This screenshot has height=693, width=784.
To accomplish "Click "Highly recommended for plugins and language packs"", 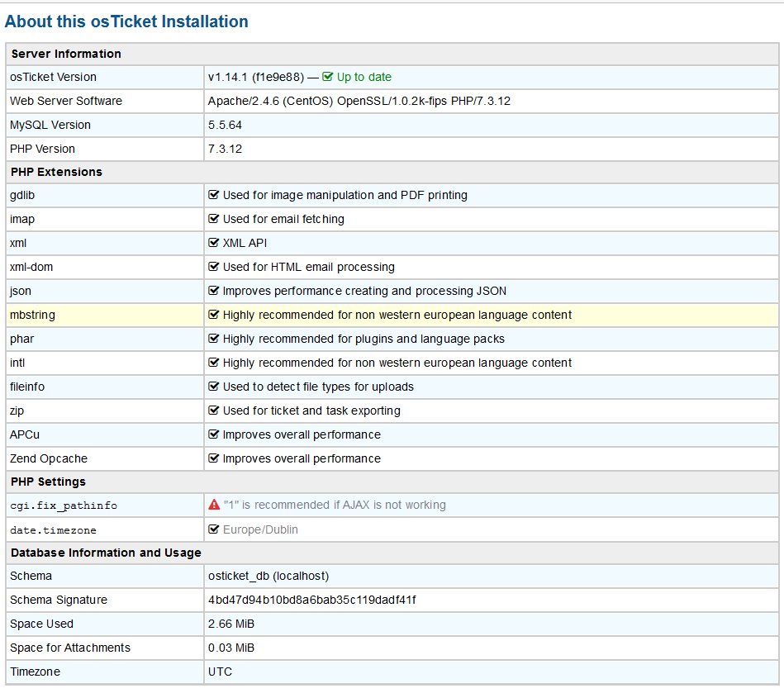I will pyautogui.click(x=363, y=339).
